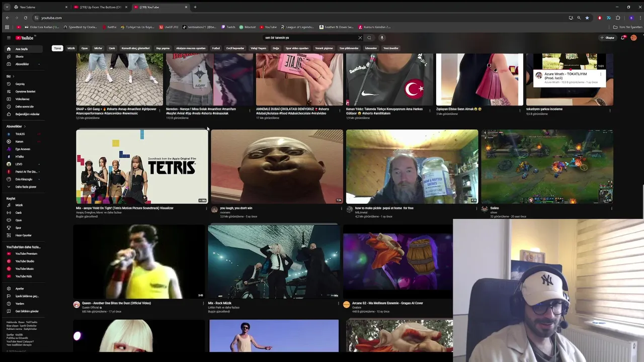
Task: Open options menu for the TETRIS mix
Action: [x=206, y=208]
